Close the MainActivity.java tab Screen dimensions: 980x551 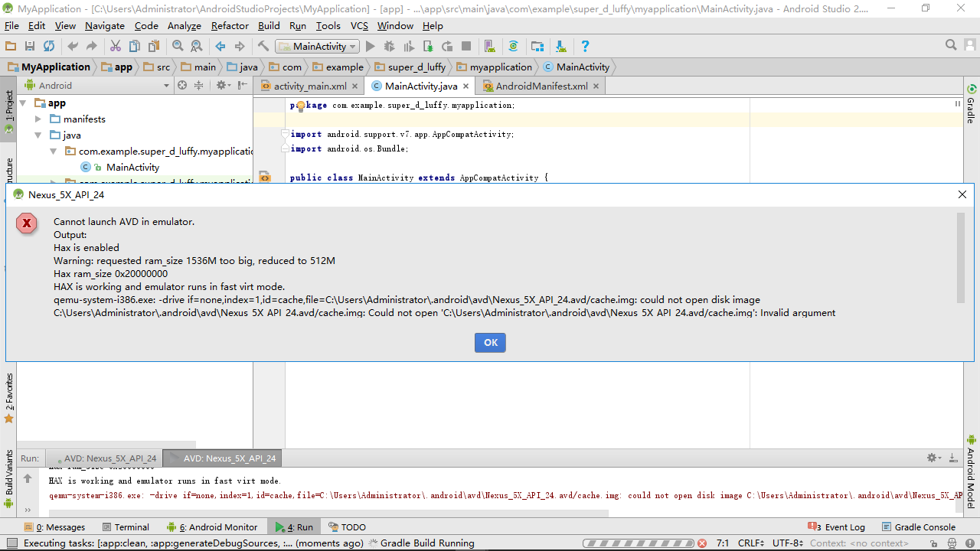pyautogui.click(x=465, y=86)
